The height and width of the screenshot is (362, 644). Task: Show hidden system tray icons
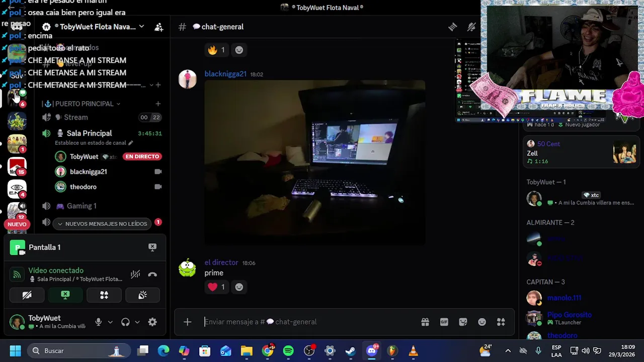click(x=508, y=351)
